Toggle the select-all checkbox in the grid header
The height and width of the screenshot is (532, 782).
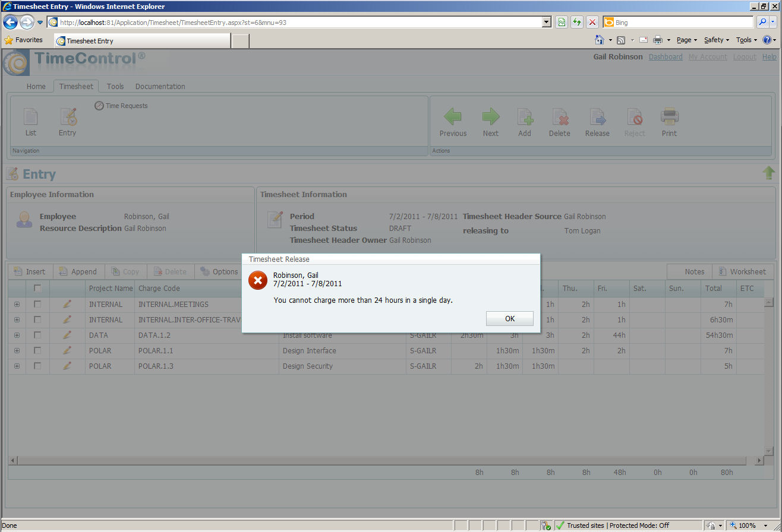37,289
